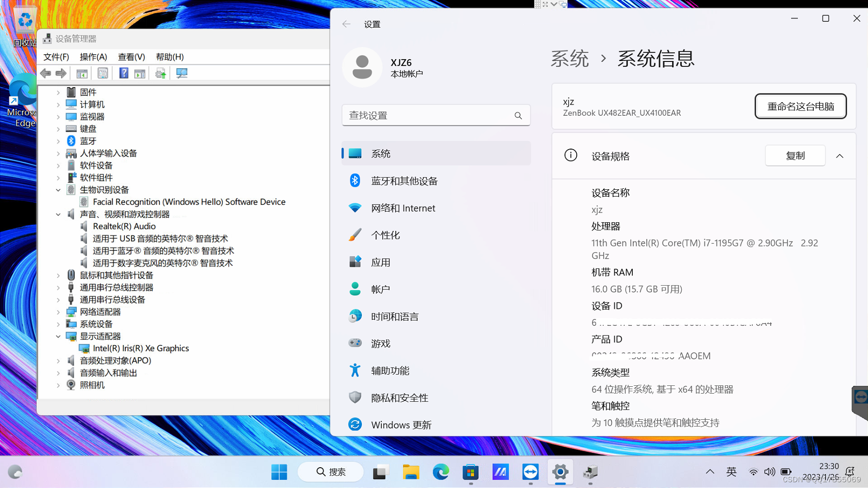Screen dimensions: 868x488
Task: Collapse the 显示适配器 tree node
Action: tap(58, 336)
